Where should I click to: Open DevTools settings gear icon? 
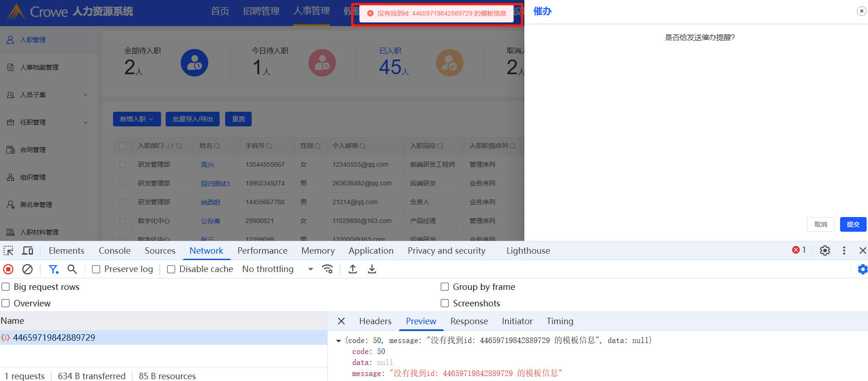point(825,250)
